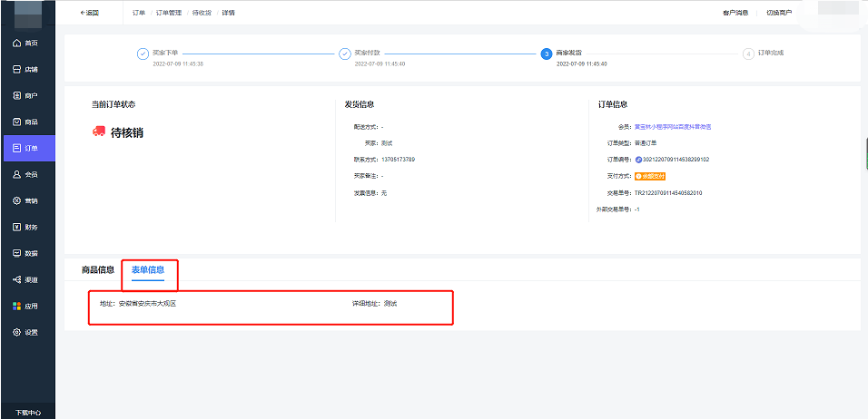
Task: Switch to the 表单信息 tab
Action: tap(148, 269)
